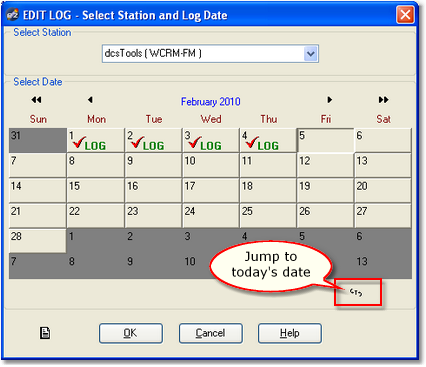The height and width of the screenshot is (367, 426).
Task: Select February 21 date cell
Action: coord(38,216)
